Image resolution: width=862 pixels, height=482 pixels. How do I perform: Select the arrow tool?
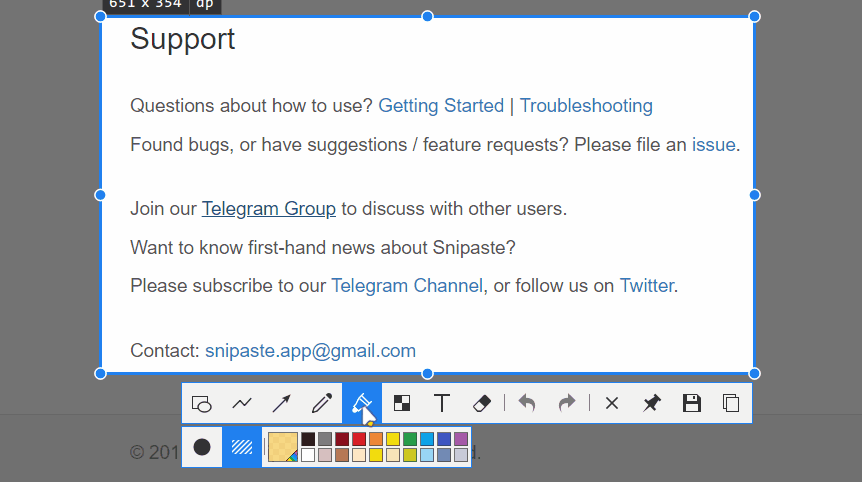pyautogui.click(x=282, y=403)
